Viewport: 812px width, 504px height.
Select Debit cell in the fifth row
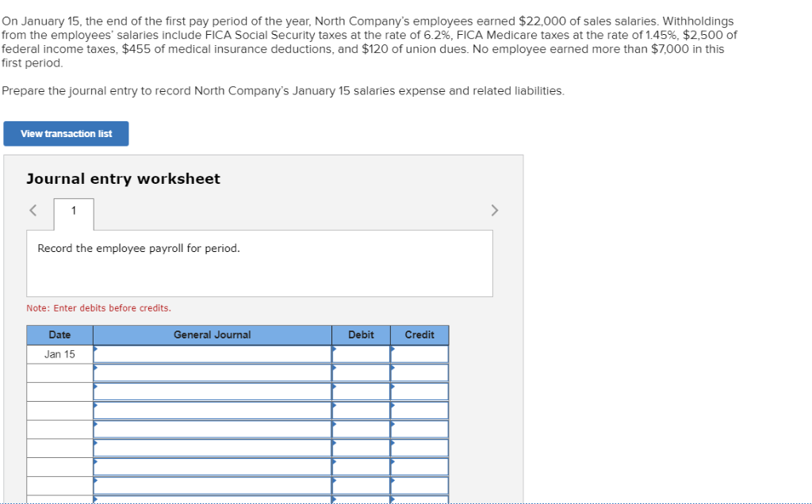coord(361,430)
